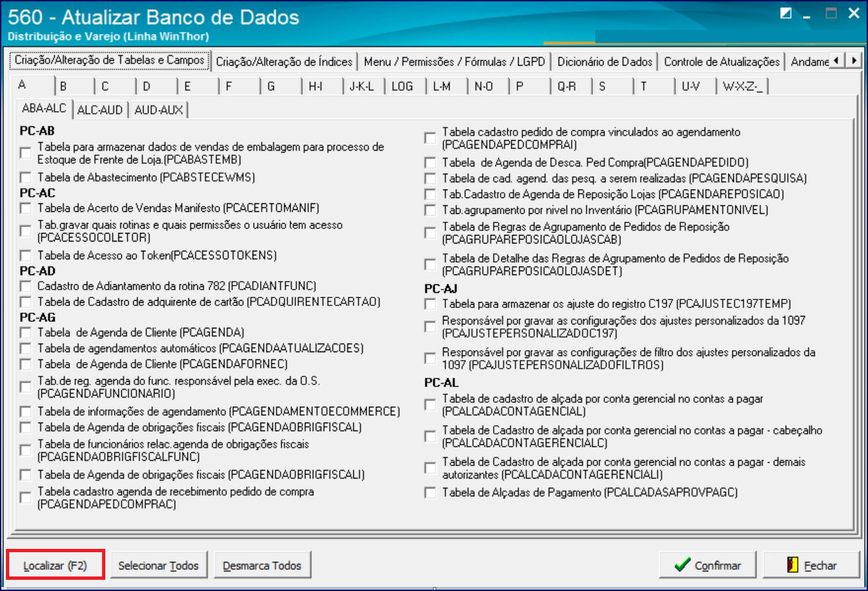The height and width of the screenshot is (591, 868).
Task: Check the PCAGENDAOBRIGFISCALFUNC checkbox
Action: coord(26,450)
